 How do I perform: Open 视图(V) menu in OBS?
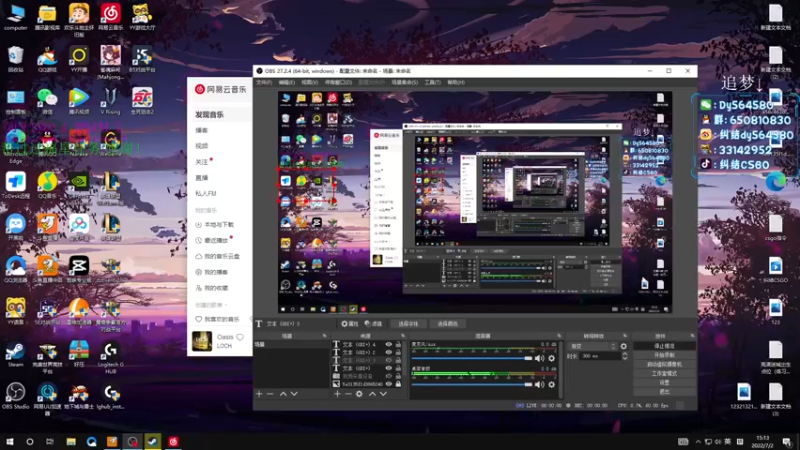point(310,82)
